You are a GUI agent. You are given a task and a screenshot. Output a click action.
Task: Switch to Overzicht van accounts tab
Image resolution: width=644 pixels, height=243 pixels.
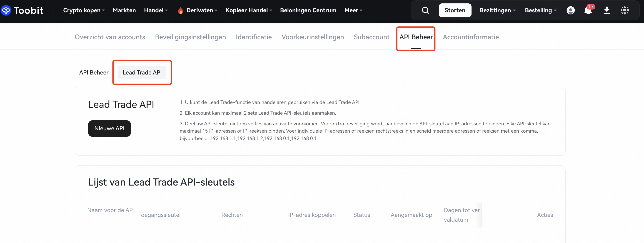coord(110,37)
